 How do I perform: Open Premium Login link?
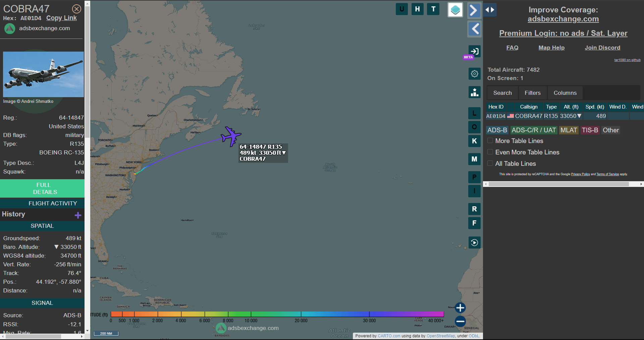[x=563, y=33]
